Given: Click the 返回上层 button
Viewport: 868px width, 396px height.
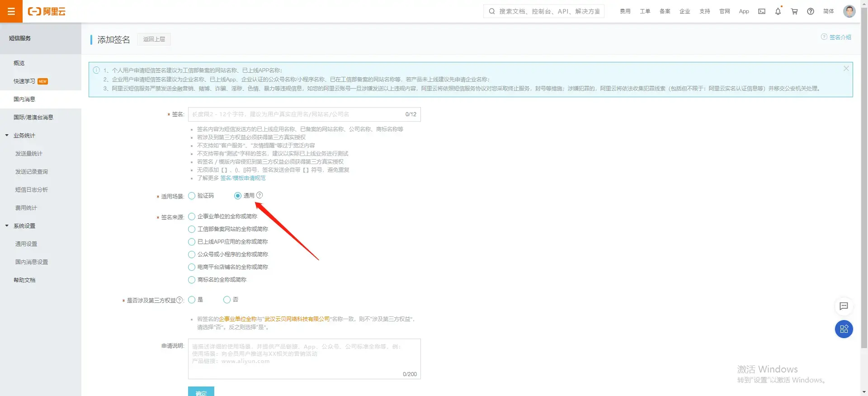Looking at the screenshot, I should pos(154,39).
